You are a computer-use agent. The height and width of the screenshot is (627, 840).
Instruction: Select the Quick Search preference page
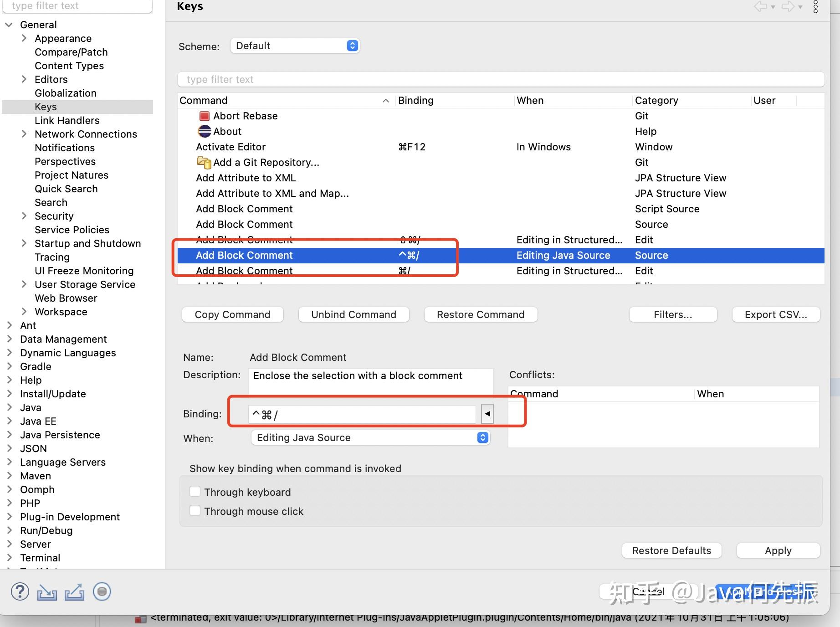66,189
